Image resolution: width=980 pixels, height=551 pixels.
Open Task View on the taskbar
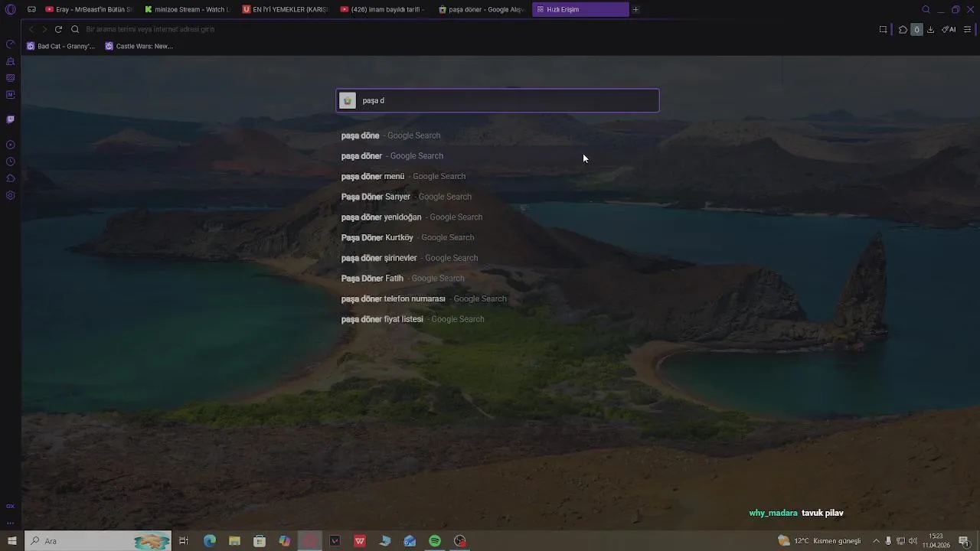pos(184,541)
